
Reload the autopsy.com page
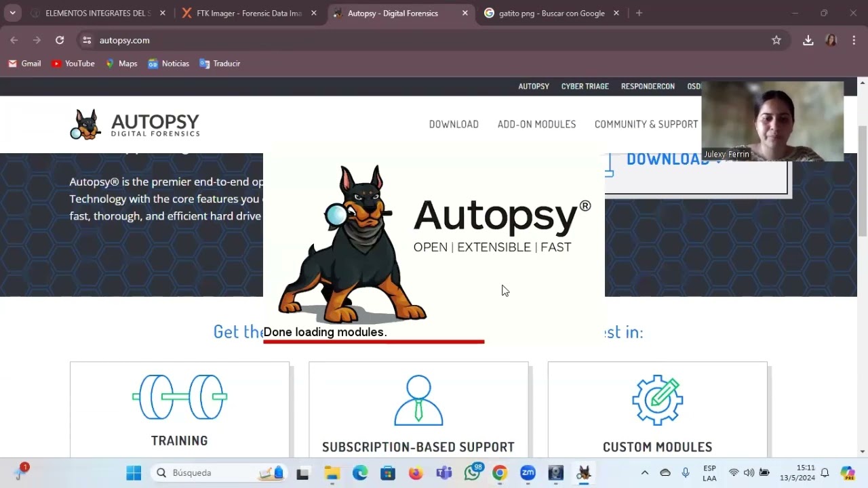pos(60,40)
